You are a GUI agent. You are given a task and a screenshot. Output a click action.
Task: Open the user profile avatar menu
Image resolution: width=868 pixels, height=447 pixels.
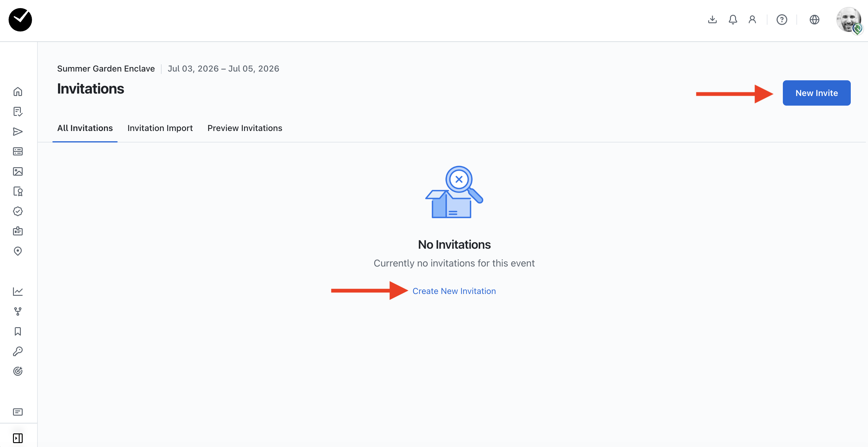(848, 20)
